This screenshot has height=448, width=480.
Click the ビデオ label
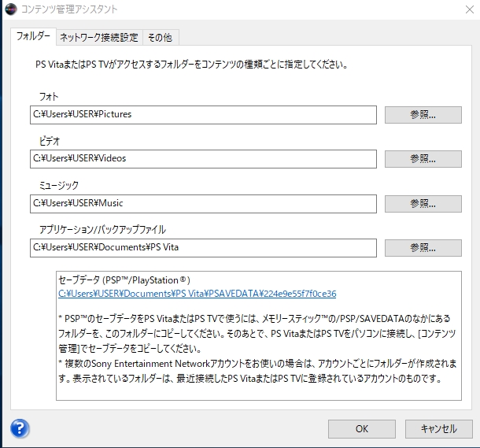pos(50,141)
